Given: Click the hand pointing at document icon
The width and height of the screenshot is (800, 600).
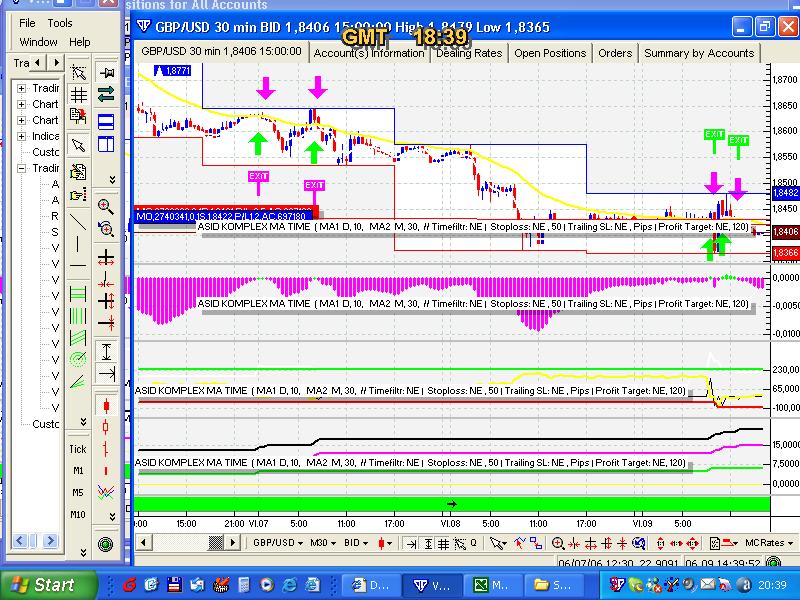Looking at the screenshot, I should [78, 173].
